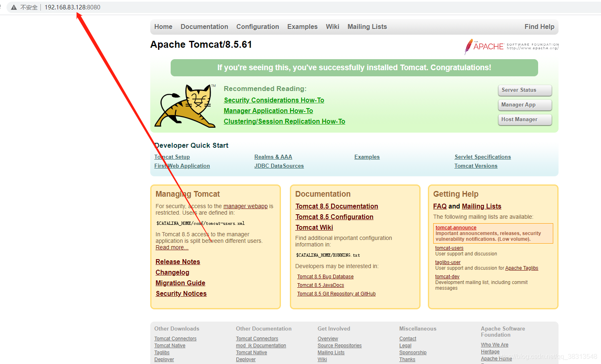Open Tomcat Native under Other Documentation
This screenshot has width=601, height=364.
[x=252, y=353]
